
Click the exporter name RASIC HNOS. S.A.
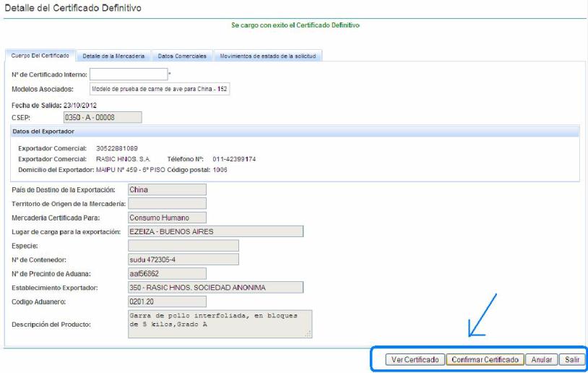click(123, 159)
